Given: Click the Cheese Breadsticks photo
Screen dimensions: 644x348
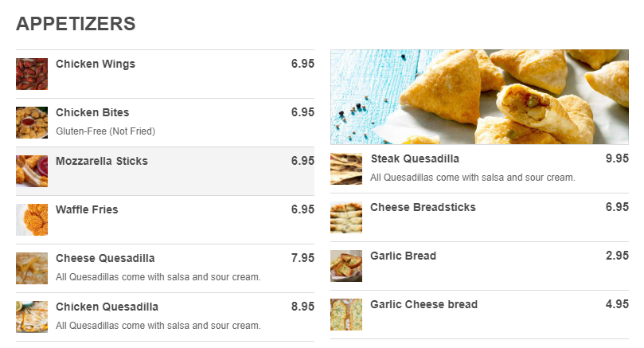Looking at the screenshot, I should pos(346,217).
